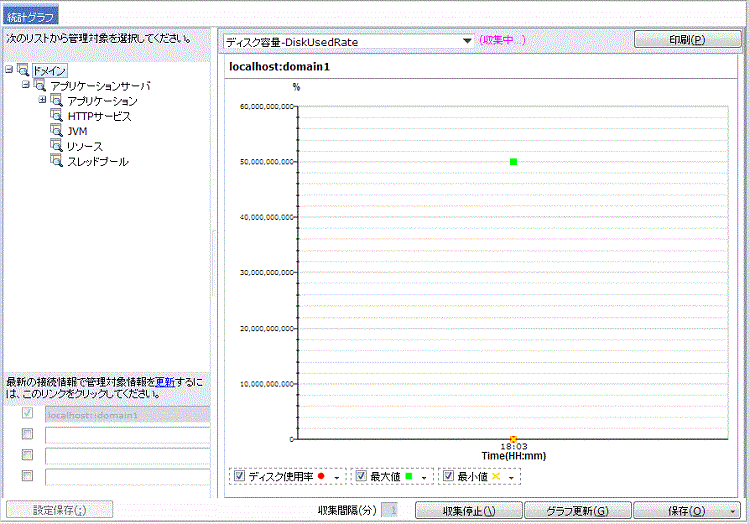Viewport: 750px width, 524px height.
Task: Click the second empty connection input field
Action: 127,456
